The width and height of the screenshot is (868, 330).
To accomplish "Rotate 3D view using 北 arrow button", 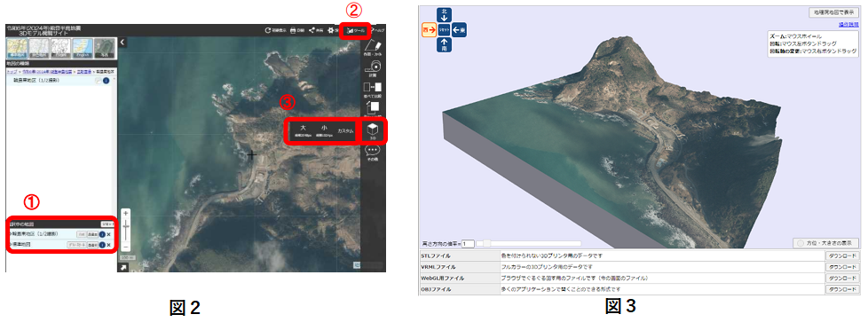I will 444,15.
